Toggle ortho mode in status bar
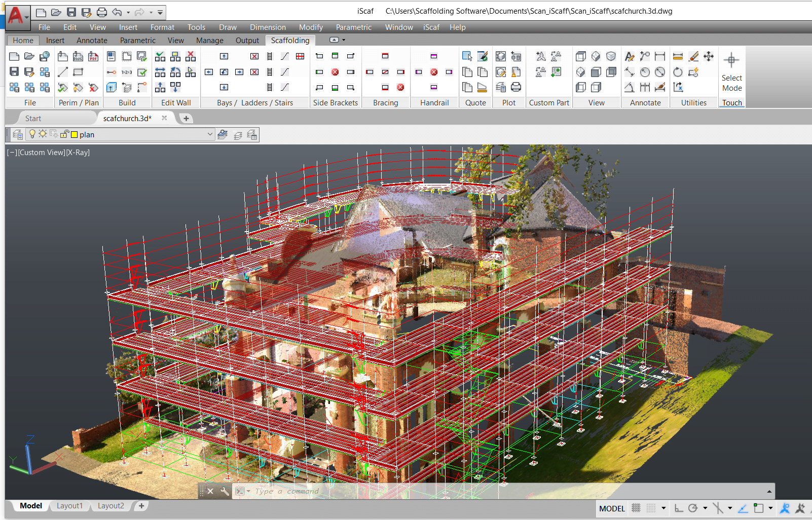The image size is (812, 520). tap(679, 508)
